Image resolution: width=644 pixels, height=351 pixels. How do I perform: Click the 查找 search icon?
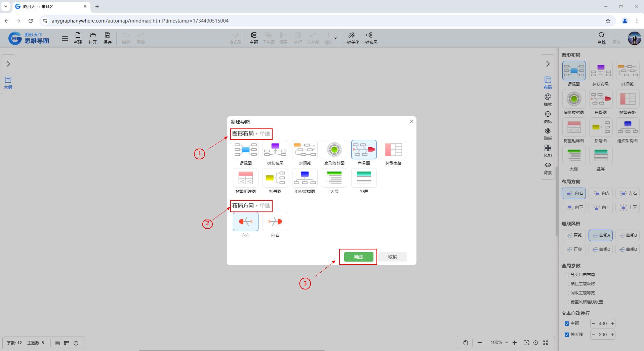(x=601, y=38)
